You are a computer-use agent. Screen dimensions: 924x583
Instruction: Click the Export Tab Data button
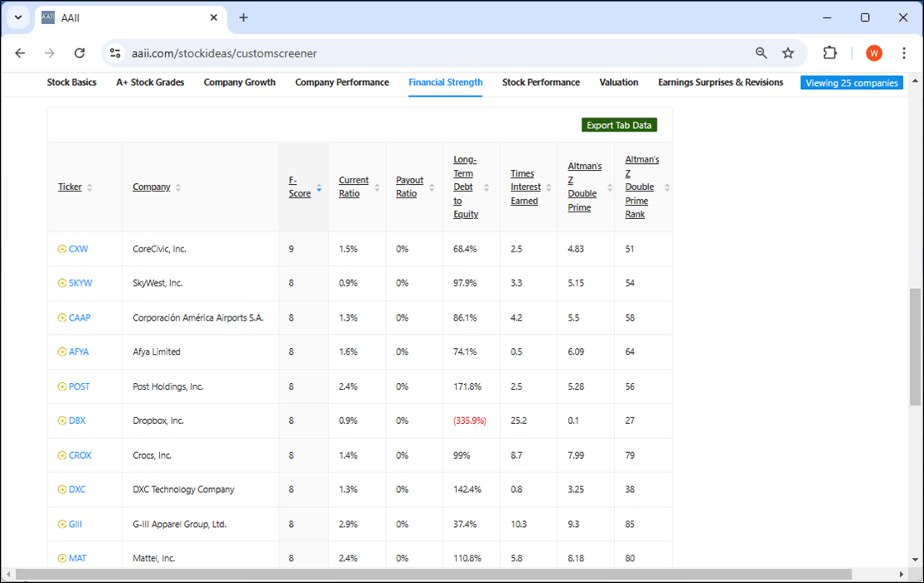point(619,125)
